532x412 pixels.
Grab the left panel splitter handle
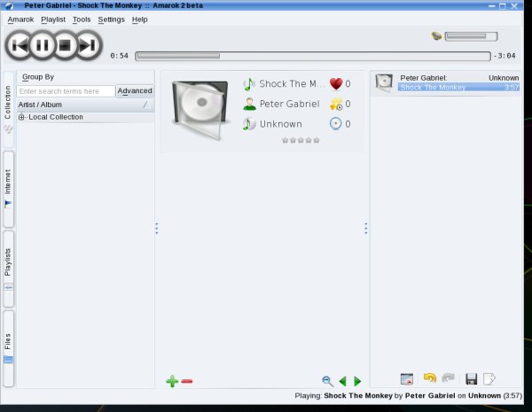coord(156,229)
